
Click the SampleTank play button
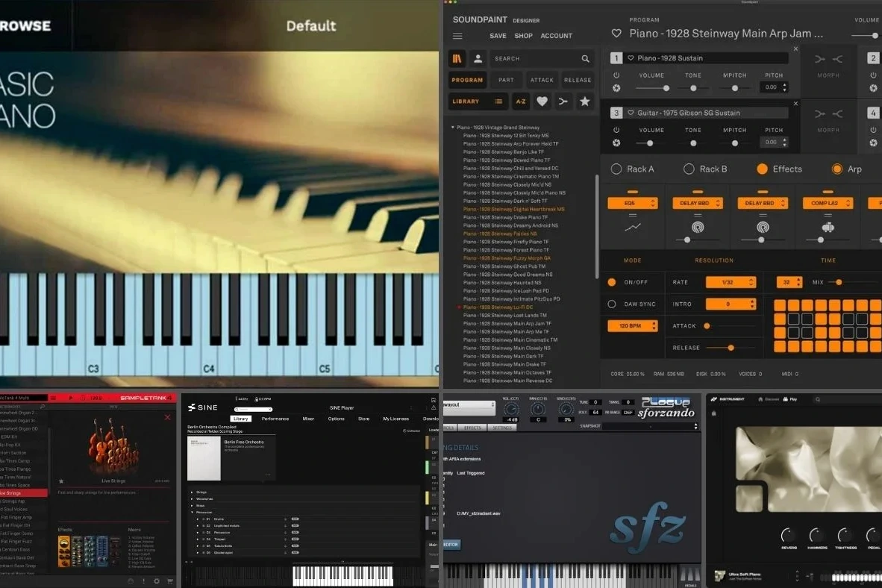coord(70,398)
